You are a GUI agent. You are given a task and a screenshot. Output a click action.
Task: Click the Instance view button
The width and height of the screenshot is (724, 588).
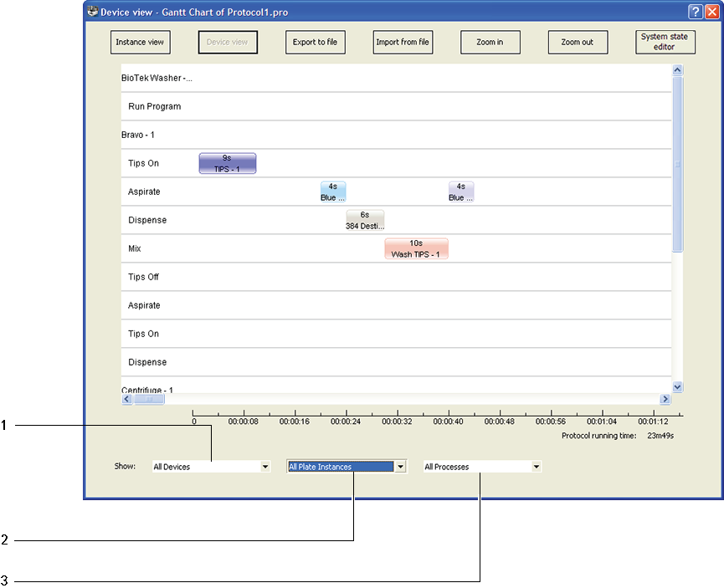pos(140,43)
